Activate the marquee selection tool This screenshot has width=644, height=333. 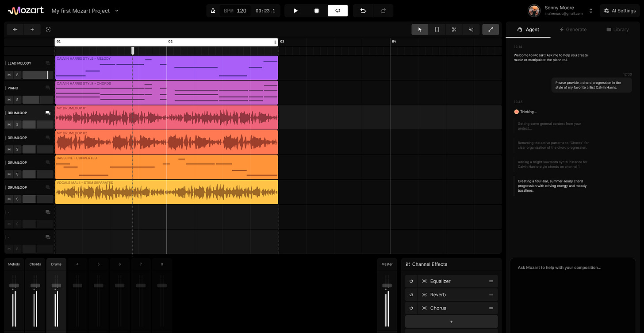(x=437, y=29)
